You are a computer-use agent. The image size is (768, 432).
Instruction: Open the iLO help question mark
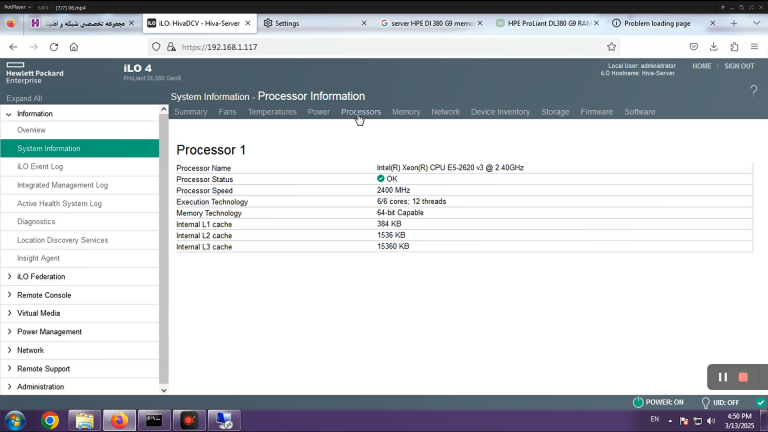tap(753, 91)
